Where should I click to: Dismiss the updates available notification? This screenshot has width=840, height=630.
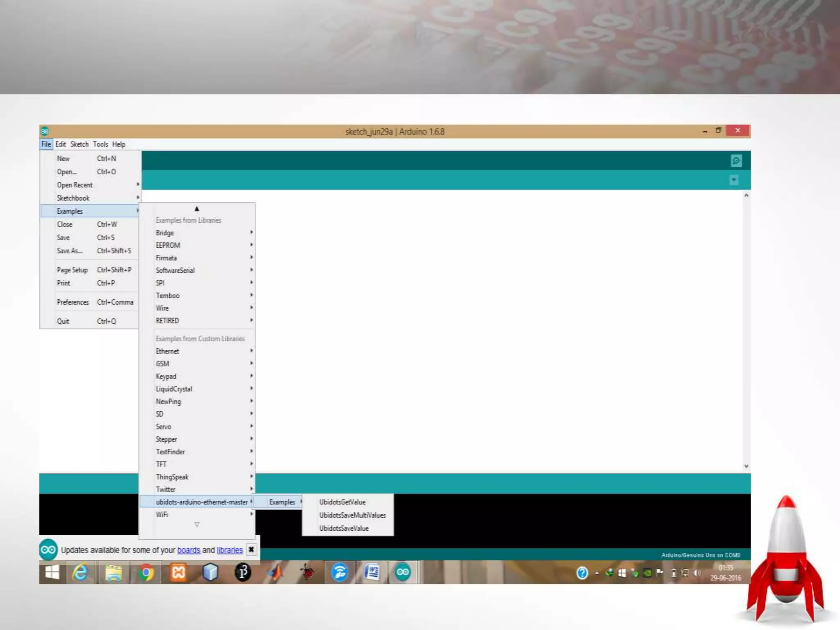pos(251,550)
